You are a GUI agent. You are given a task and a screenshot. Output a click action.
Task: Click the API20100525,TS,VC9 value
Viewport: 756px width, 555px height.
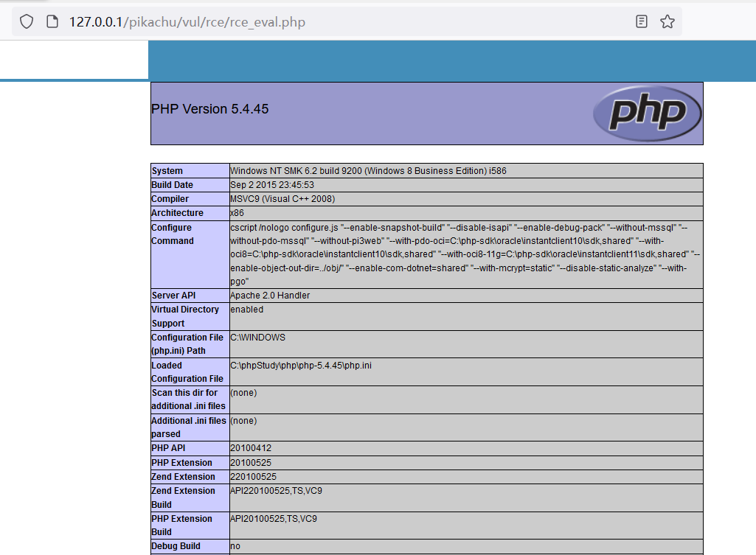pos(274,518)
